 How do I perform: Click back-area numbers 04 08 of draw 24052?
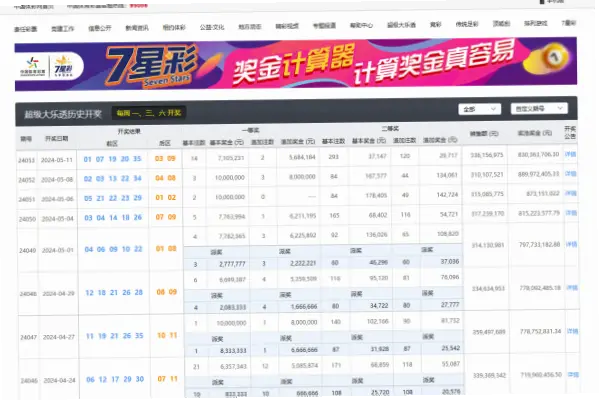pyautogui.click(x=165, y=178)
